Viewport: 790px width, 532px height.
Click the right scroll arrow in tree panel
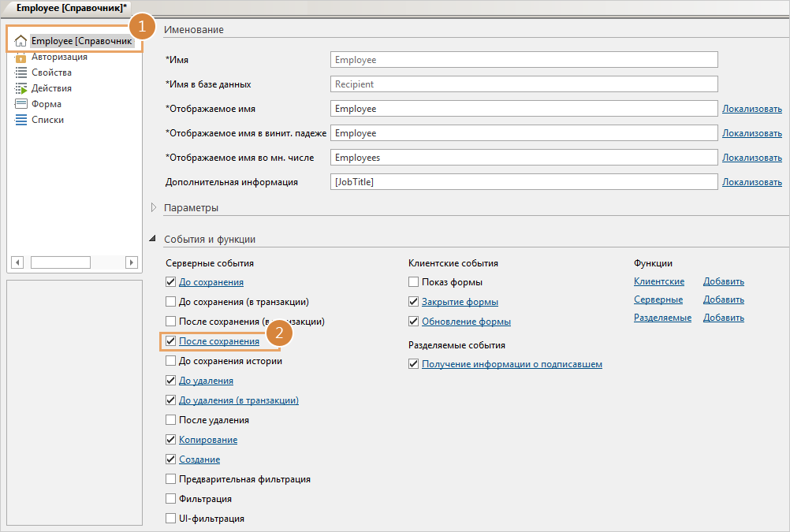click(132, 262)
